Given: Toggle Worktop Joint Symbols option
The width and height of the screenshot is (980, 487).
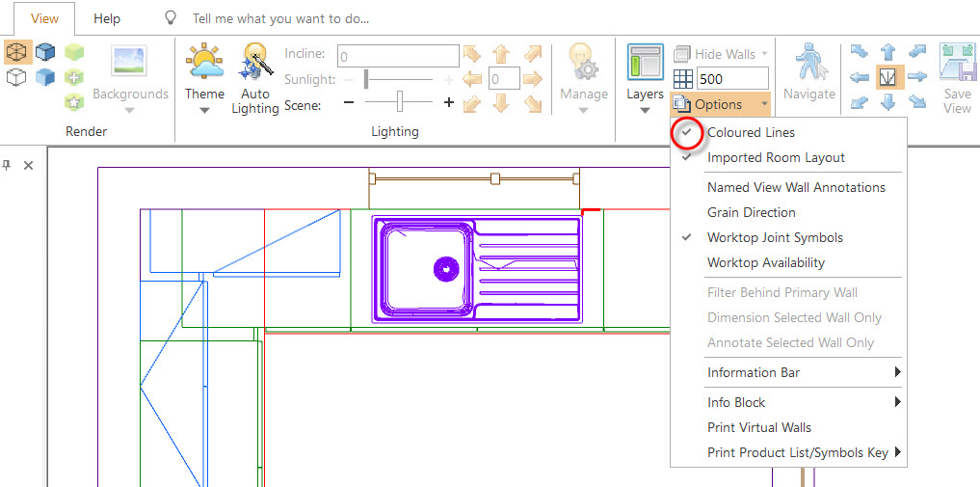Looking at the screenshot, I should point(788,237).
